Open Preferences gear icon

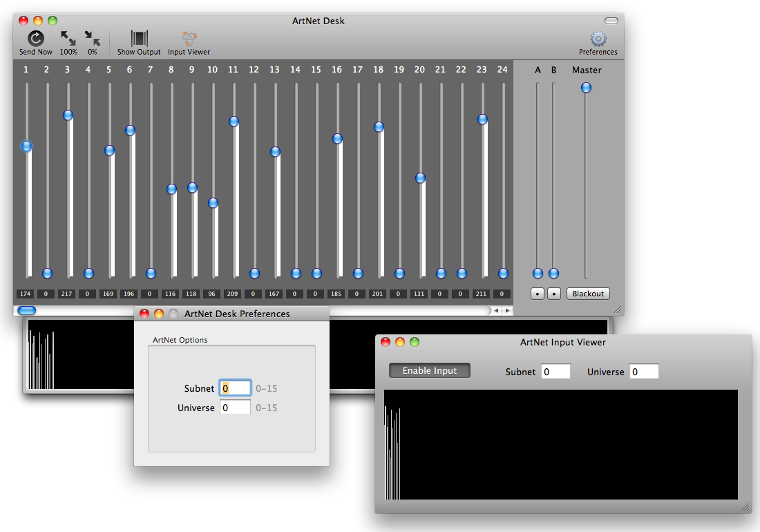598,39
